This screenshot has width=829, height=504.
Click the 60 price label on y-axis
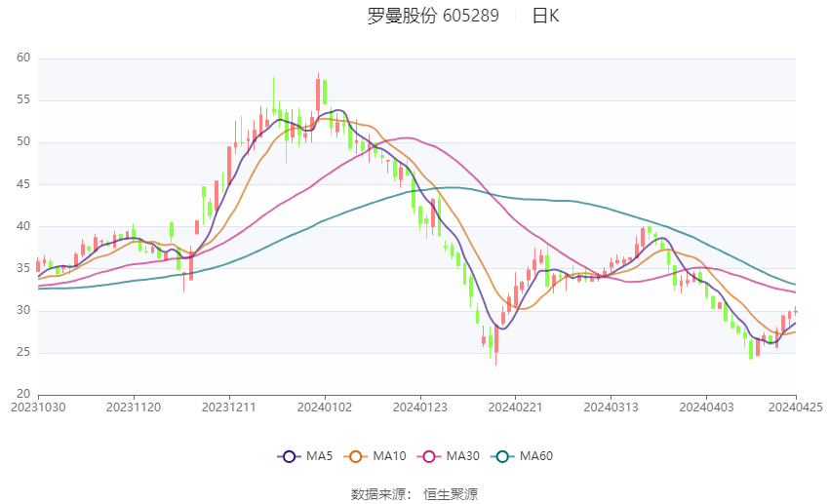[x=24, y=58]
